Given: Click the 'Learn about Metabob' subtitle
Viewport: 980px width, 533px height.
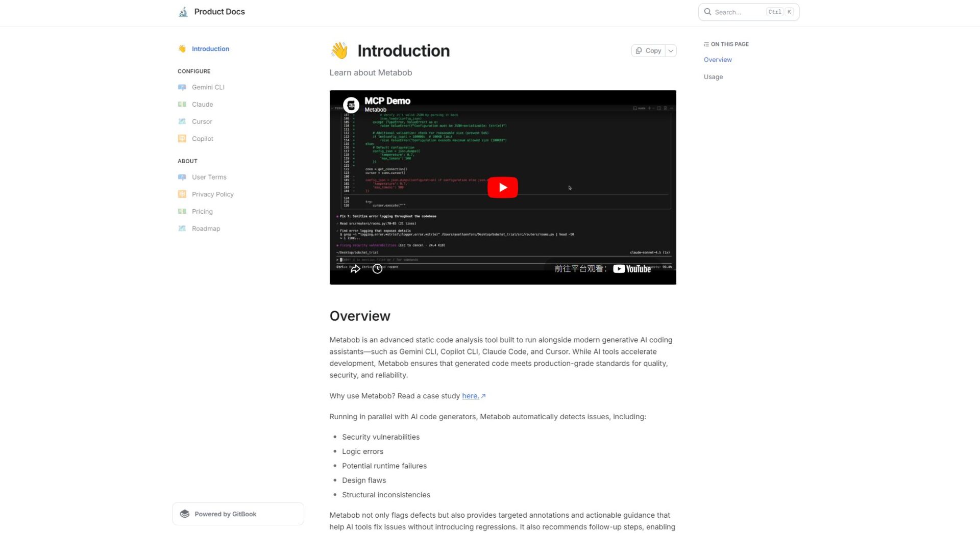Looking at the screenshot, I should tap(371, 72).
